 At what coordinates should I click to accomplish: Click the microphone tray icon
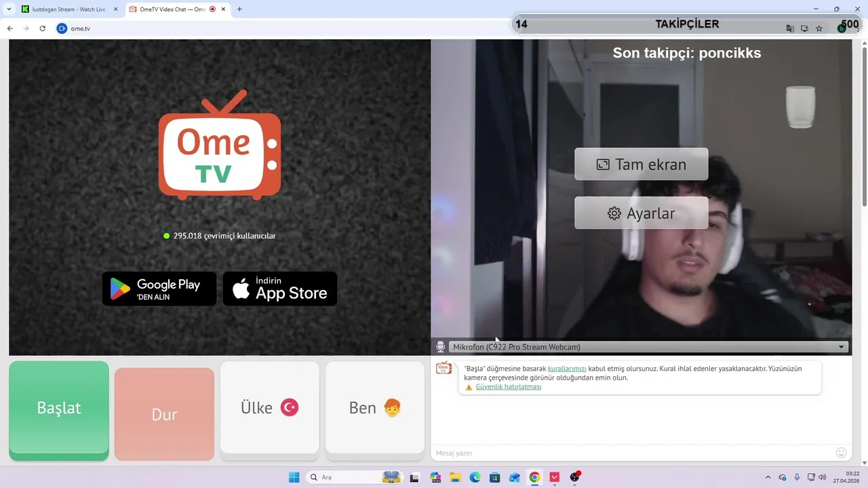tap(797, 477)
